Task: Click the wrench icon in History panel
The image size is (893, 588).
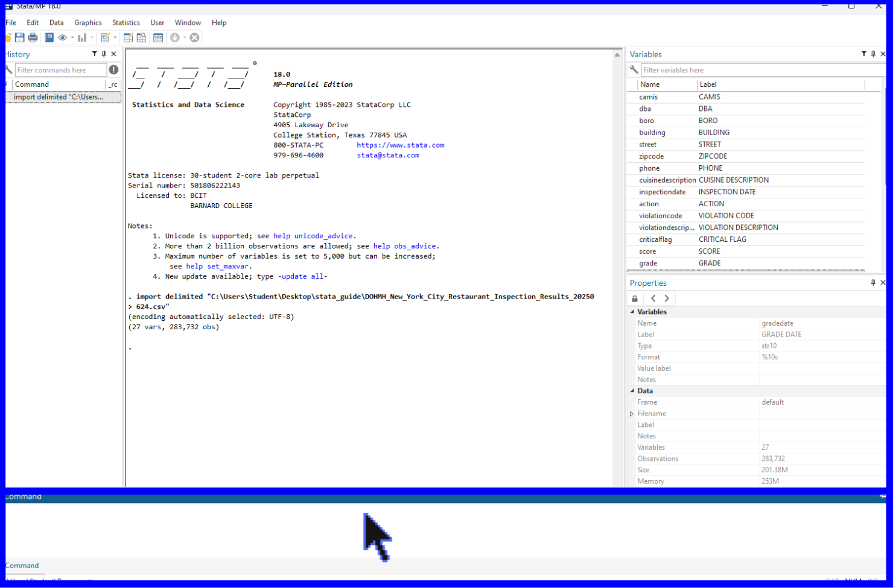Action: click(x=8, y=70)
